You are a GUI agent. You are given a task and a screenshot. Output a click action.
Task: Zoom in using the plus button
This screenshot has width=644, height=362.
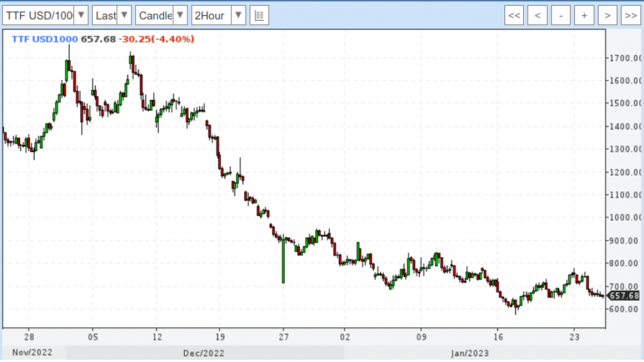coord(584,15)
